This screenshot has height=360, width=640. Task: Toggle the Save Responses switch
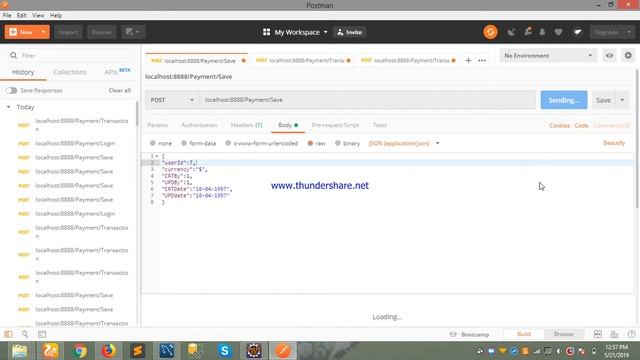pos(11,90)
